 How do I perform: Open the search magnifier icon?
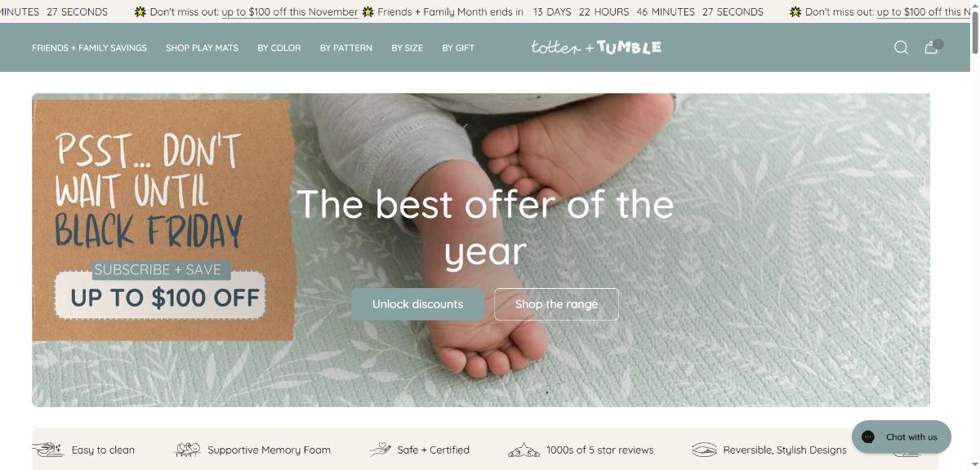coord(901,47)
